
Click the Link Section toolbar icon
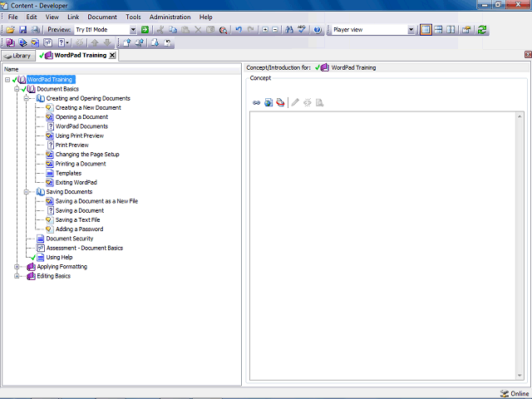tap(22, 42)
